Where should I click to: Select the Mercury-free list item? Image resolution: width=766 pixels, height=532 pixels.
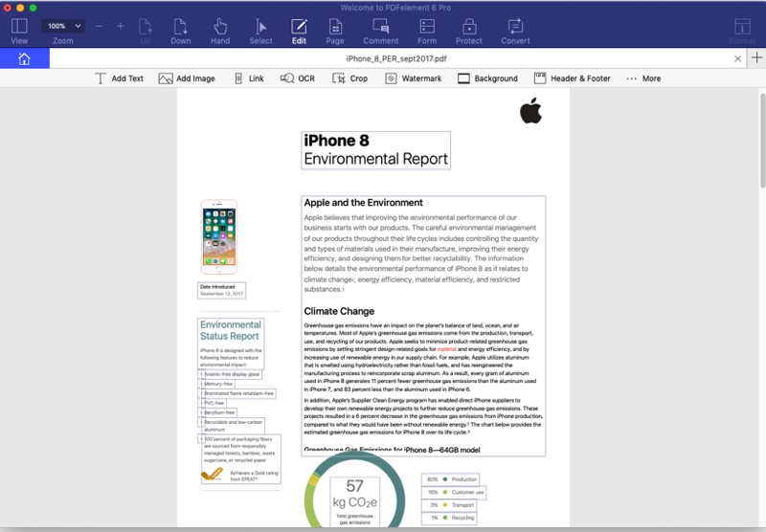point(217,384)
